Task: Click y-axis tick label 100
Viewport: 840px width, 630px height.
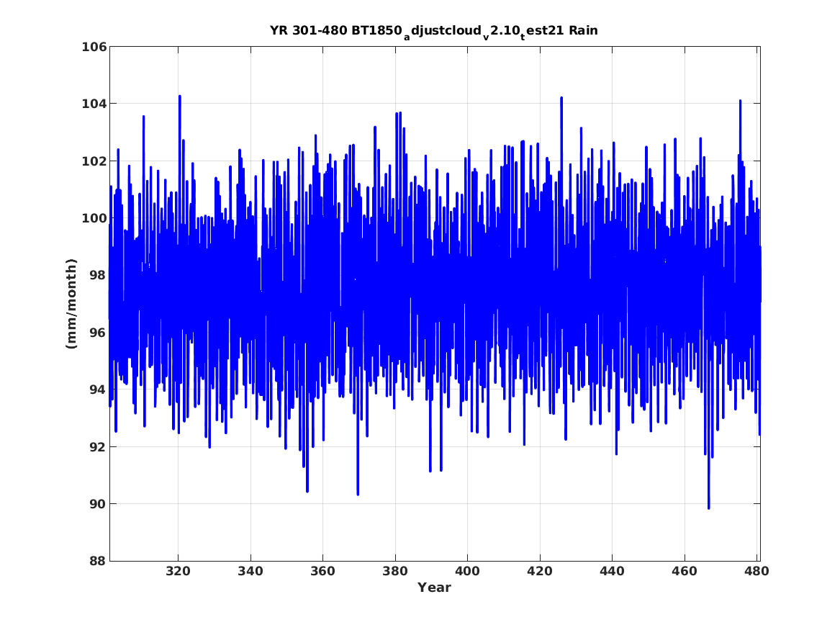Action: (x=94, y=218)
